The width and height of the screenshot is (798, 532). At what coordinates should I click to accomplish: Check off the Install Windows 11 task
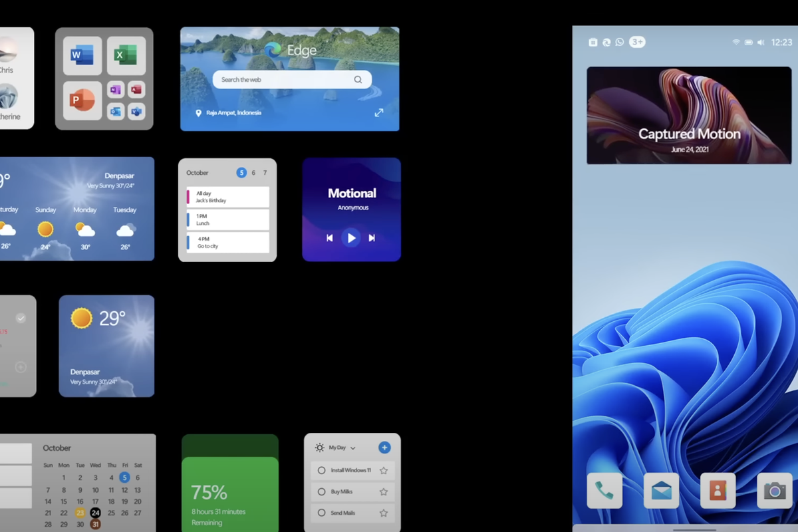(322, 470)
